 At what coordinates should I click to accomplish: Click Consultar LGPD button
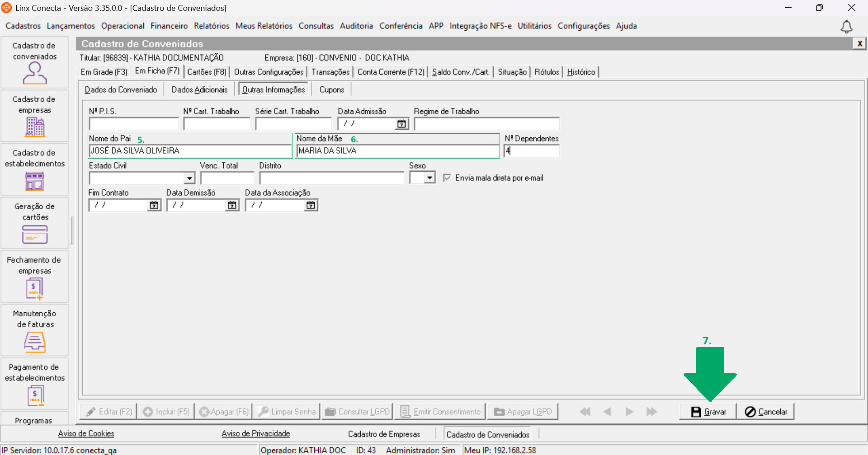point(357,412)
